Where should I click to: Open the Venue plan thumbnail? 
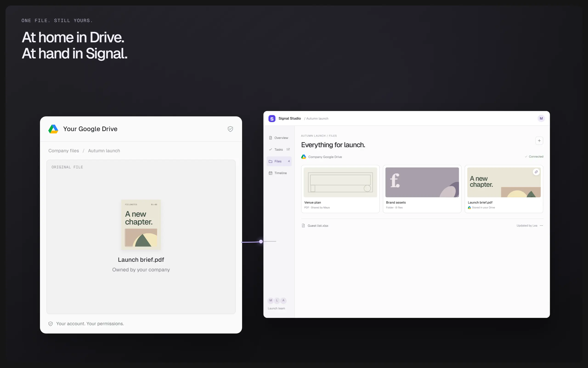pyautogui.click(x=340, y=182)
